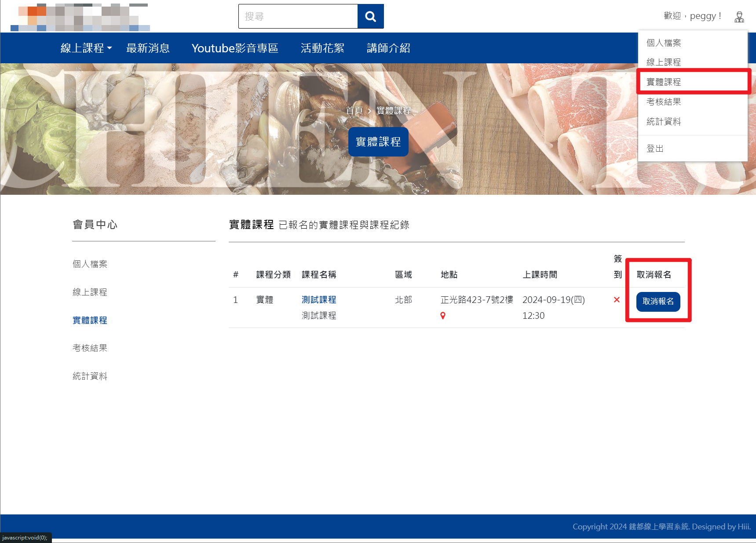Viewport: 756px width, 543px height.
Task: Click the magnifier search button
Action: click(x=370, y=16)
